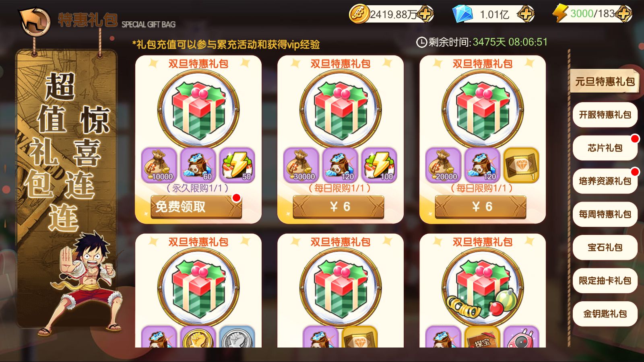Add gold coins with the plus icon
Image resolution: width=644 pixels, height=362 pixels.
pos(425,14)
